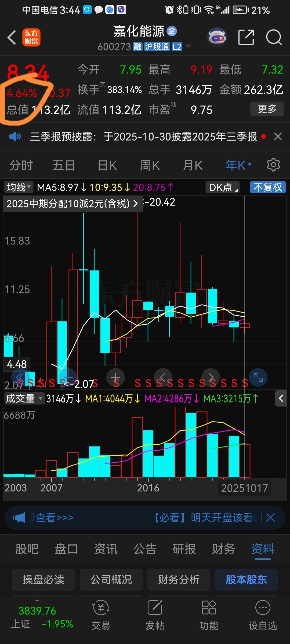Zoom in chart with plus button
Viewport: 290px width, 644px height.
tap(115, 377)
